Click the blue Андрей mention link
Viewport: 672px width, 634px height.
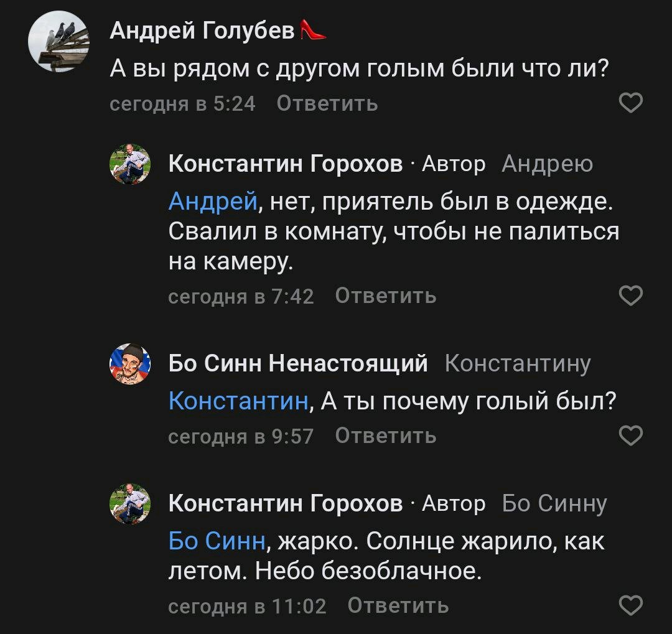213,202
